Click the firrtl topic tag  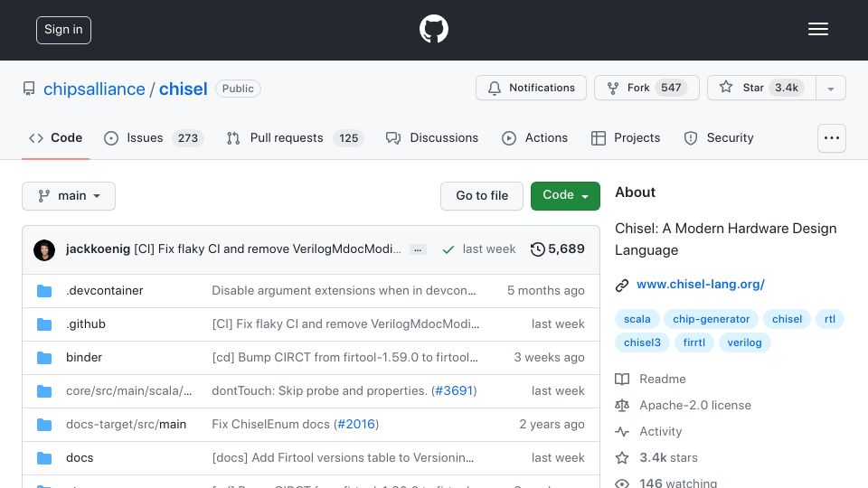point(694,343)
